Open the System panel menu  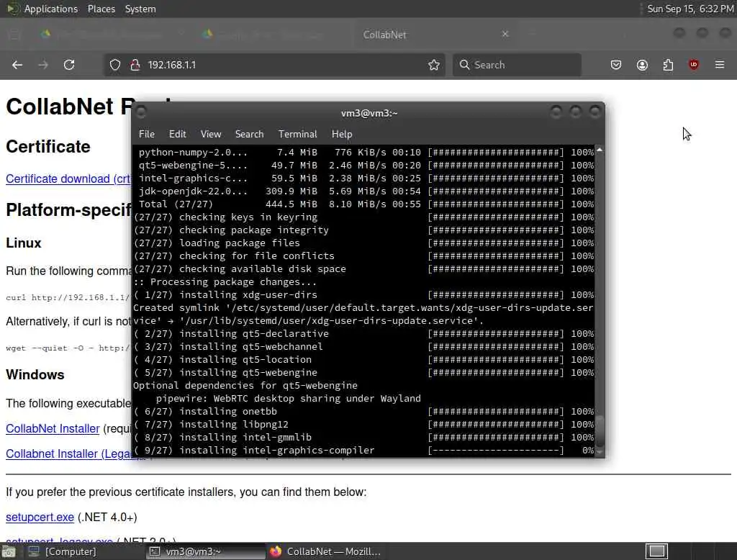[x=140, y=9]
